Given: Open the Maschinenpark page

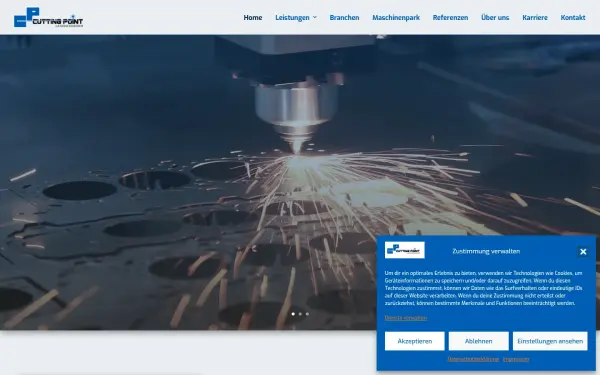Looking at the screenshot, I should (396, 18).
